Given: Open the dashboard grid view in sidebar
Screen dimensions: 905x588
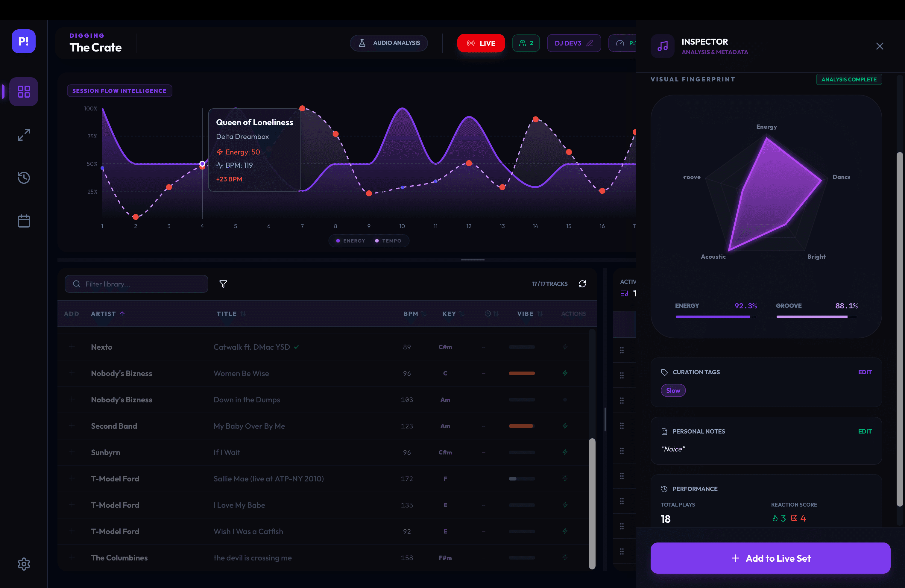Looking at the screenshot, I should click(x=24, y=92).
